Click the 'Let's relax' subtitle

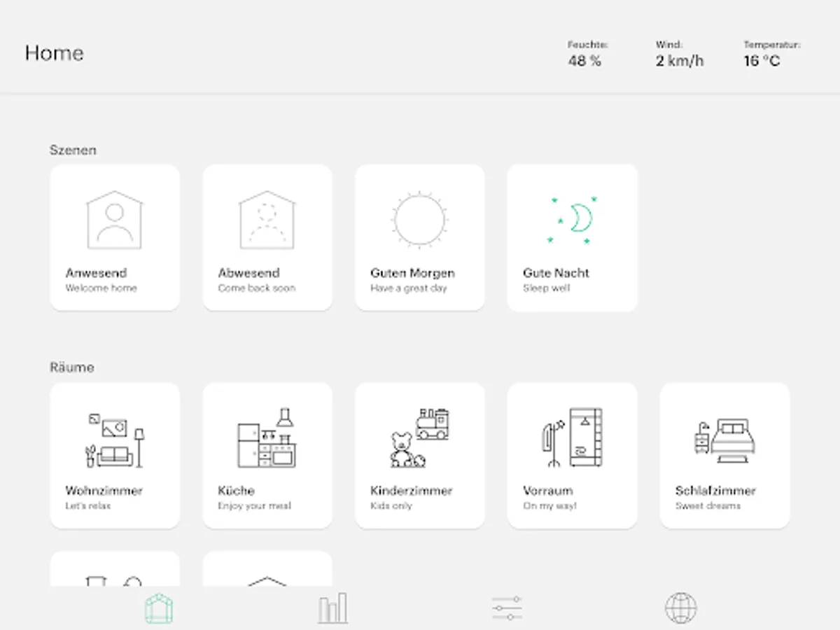click(88, 506)
